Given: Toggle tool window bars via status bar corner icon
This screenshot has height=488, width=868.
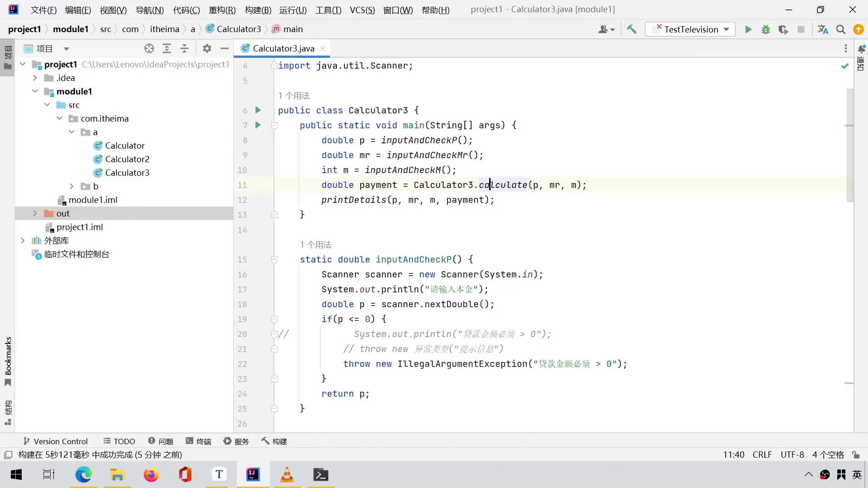Looking at the screenshot, I should click(x=8, y=455).
